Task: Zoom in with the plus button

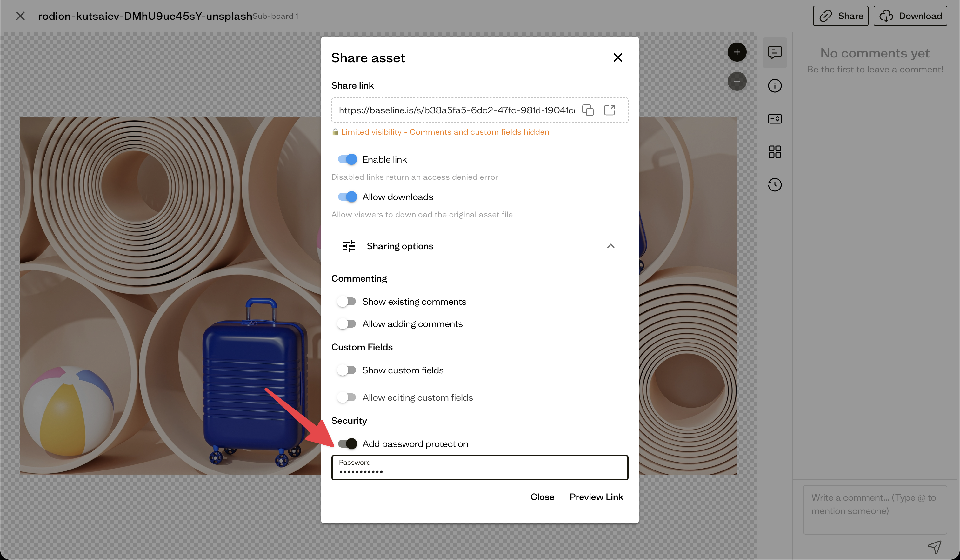Action: (x=737, y=52)
